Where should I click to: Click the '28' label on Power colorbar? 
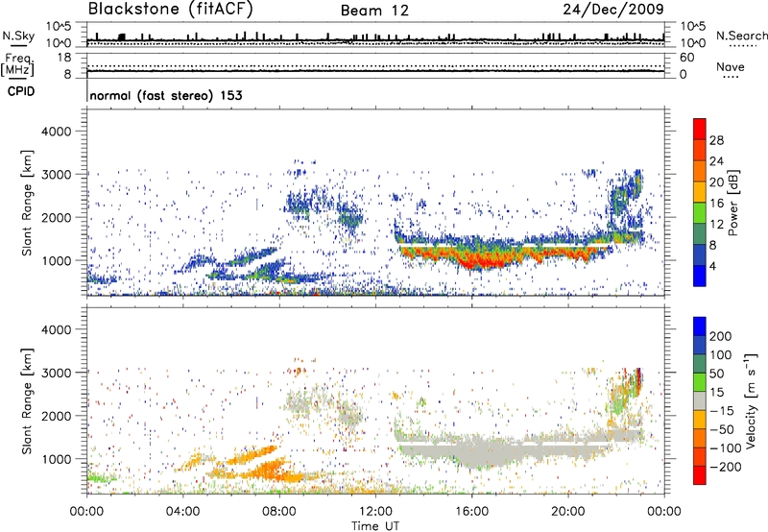click(716, 140)
